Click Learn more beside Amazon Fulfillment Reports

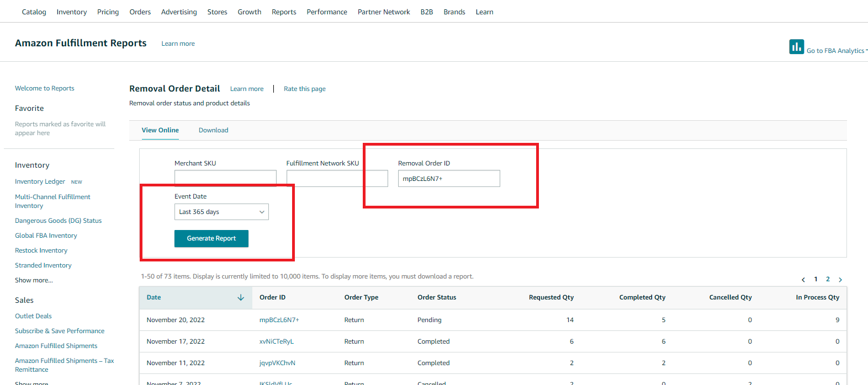click(x=178, y=44)
